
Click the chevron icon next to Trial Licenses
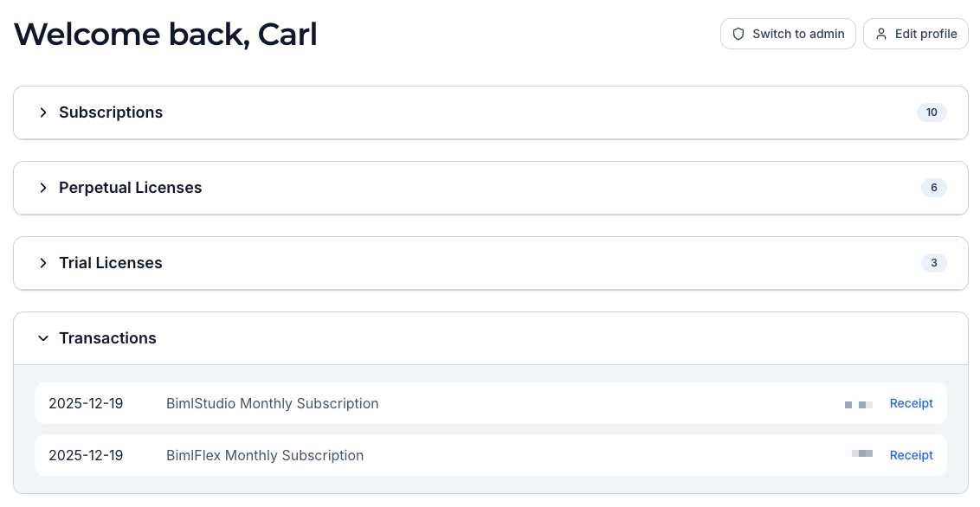tap(43, 263)
